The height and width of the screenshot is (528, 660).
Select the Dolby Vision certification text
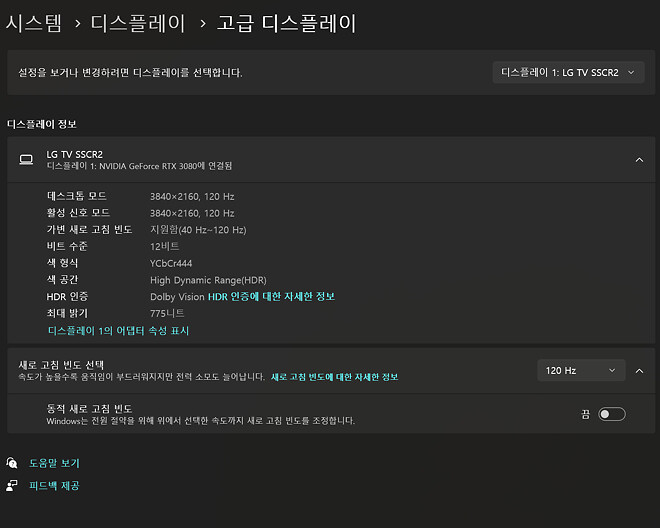[177, 297]
